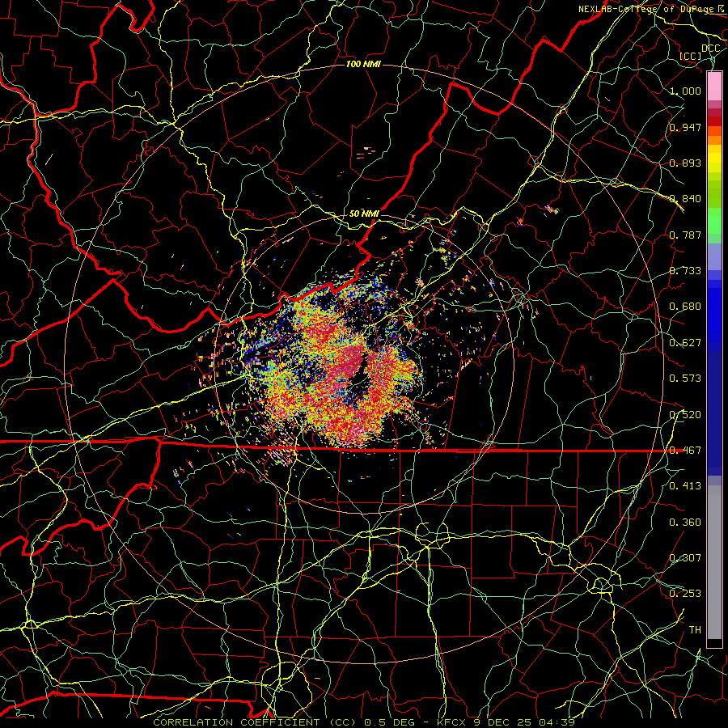
Task: Click the 0.413 legend value
Action: coord(685,486)
